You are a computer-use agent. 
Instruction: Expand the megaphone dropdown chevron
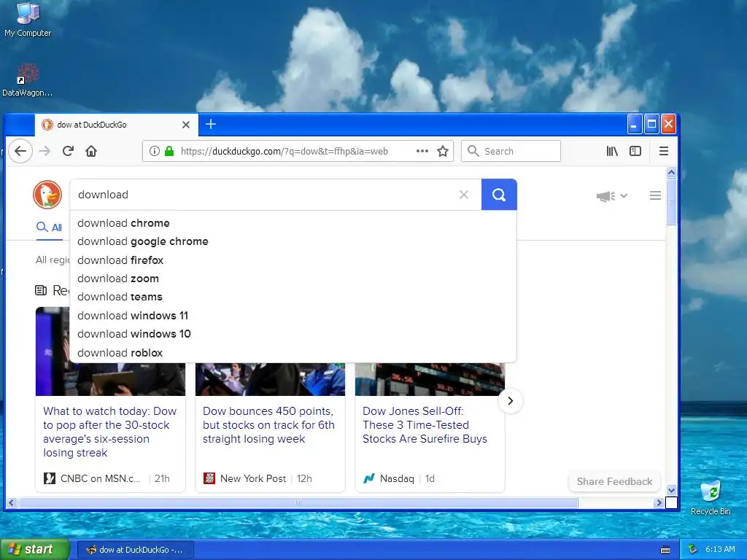[x=624, y=195]
